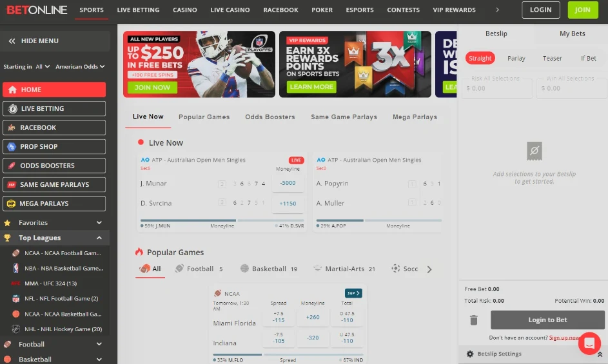Click the Sign up now link
The height and width of the screenshot is (364, 608).
(x=564, y=337)
